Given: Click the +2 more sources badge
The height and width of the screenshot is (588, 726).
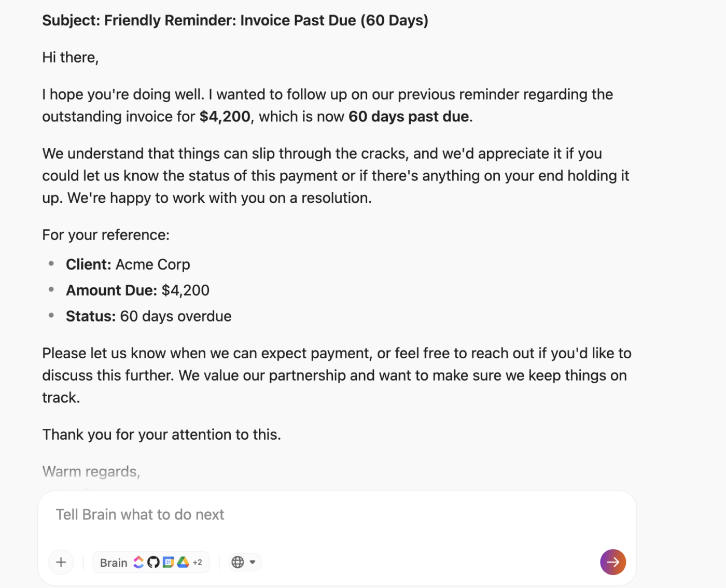Looking at the screenshot, I should (x=198, y=562).
